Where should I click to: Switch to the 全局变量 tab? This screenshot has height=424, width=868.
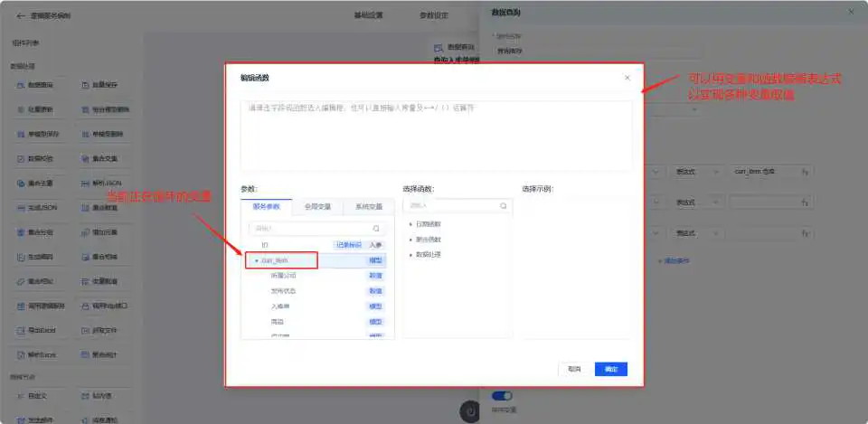click(317, 206)
